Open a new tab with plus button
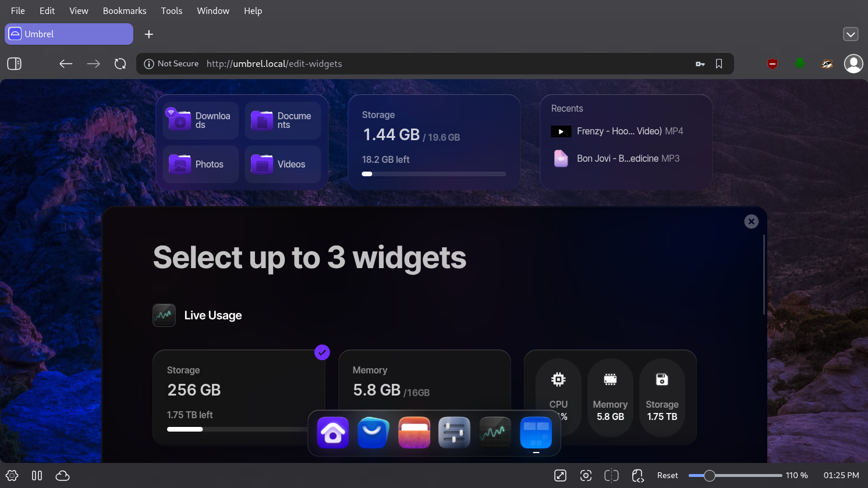 coord(149,34)
